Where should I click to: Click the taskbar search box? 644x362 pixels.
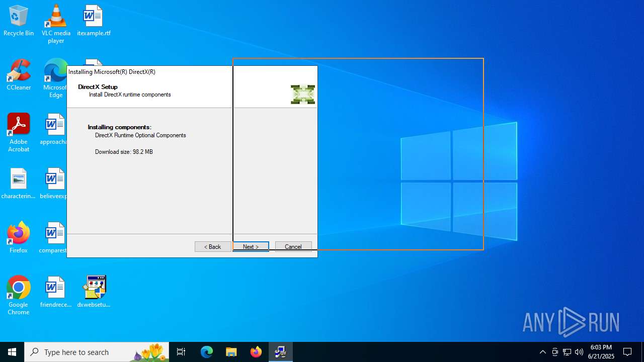tap(97, 352)
